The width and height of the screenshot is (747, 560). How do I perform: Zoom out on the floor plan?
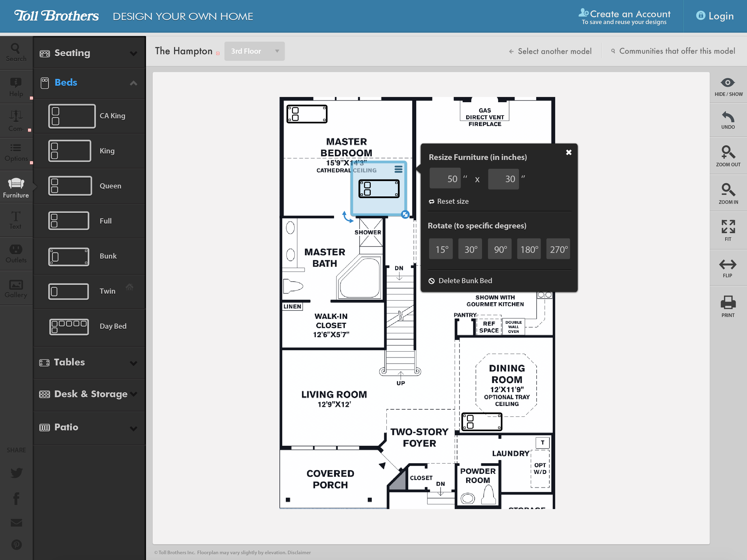(x=728, y=156)
